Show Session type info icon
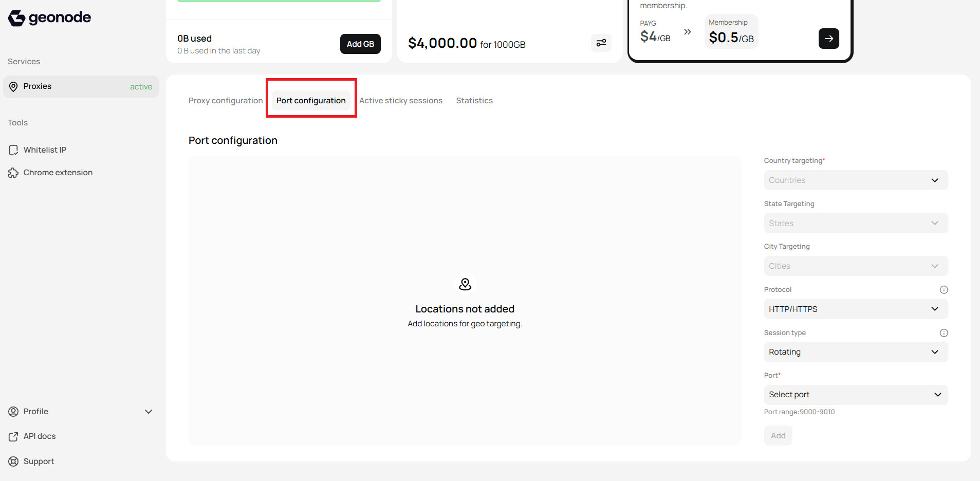Image resolution: width=980 pixels, height=481 pixels. point(944,333)
